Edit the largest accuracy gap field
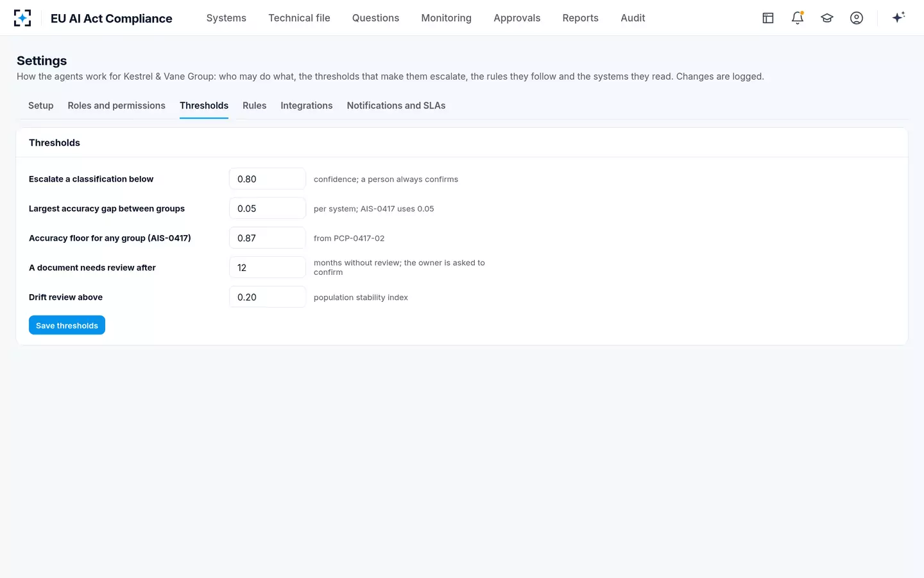The image size is (924, 578). point(268,209)
